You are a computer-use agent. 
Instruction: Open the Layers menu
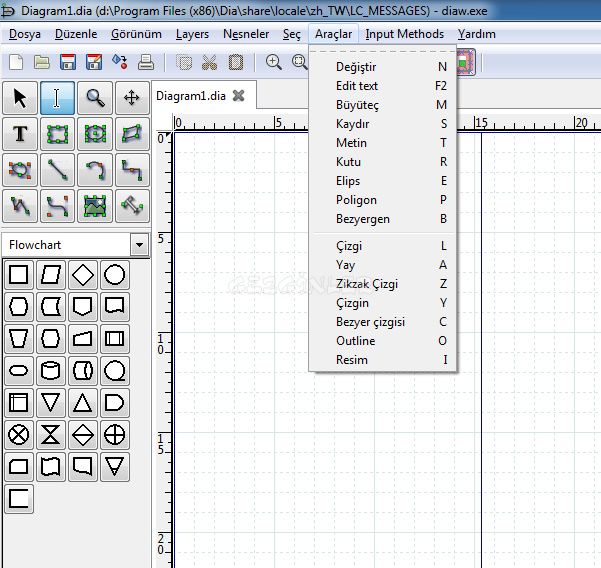192,34
